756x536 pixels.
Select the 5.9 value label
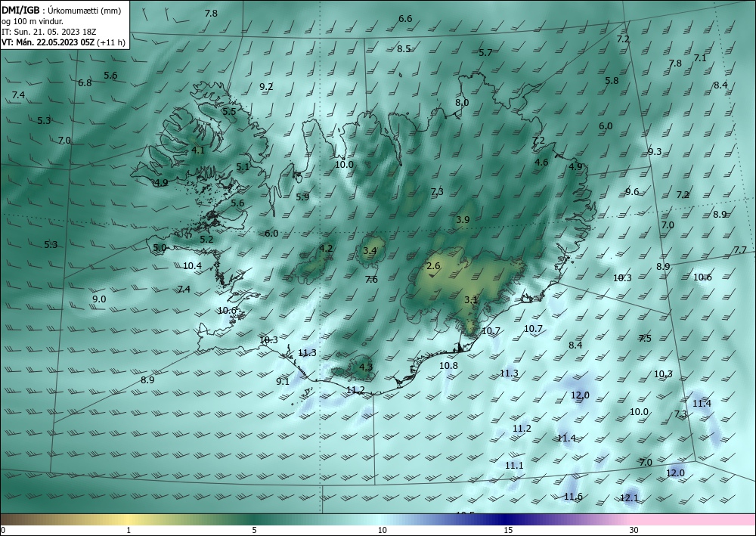click(x=302, y=197)
